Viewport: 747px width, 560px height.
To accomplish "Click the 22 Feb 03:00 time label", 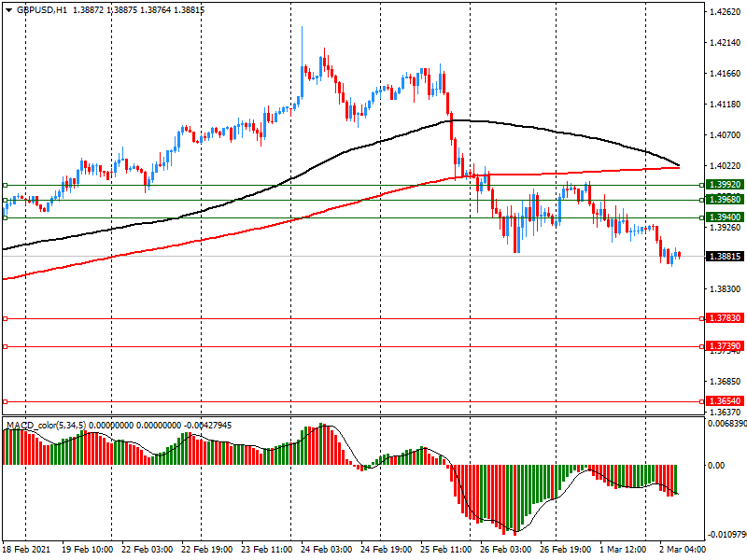I will point(148,549).
